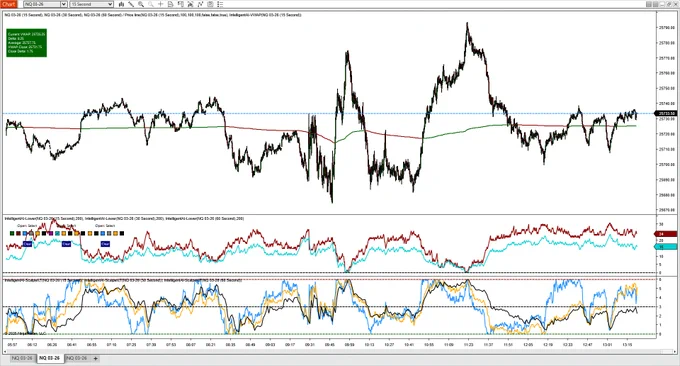The image size is (680, 366).
Task: Toggle the Chart Trader panel icon
Action: pyautogui.click(x=180, y=4)
